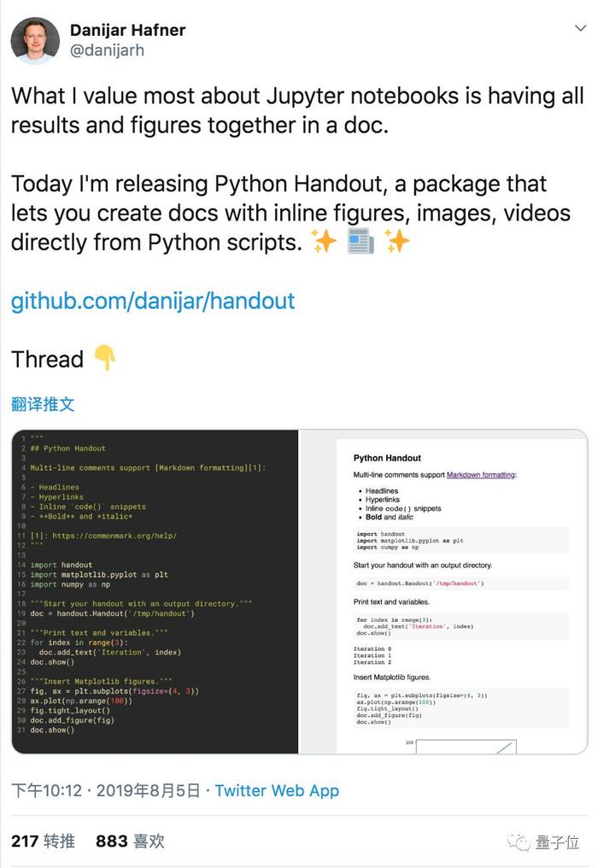Open the @danijarh handle
The width and height of the screenshot is (598, 868).
pos(108,50)
